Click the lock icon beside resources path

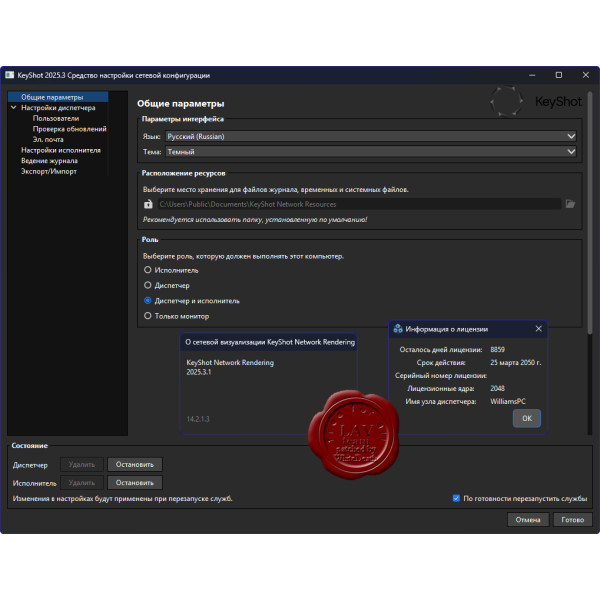[148, 204]
